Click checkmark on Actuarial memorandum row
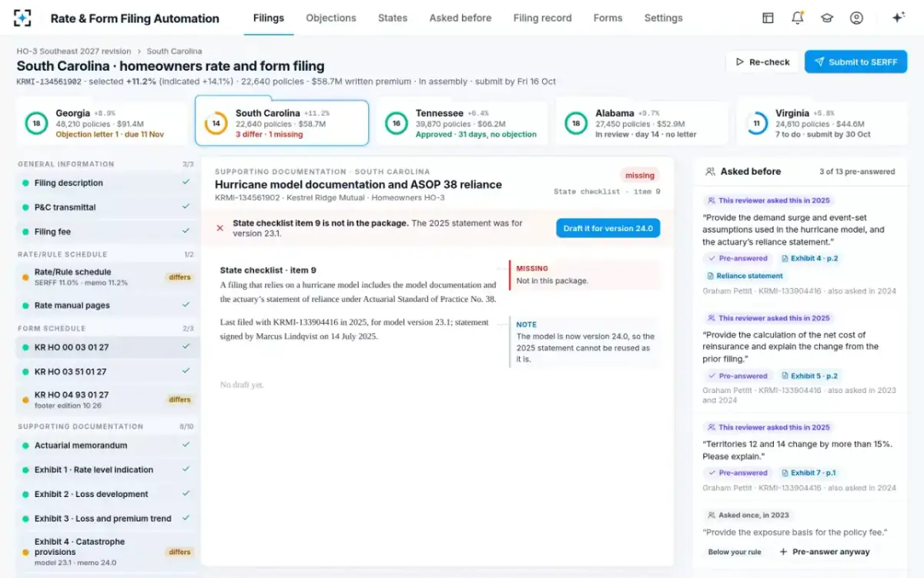The image size is (924, 578). coord(186,445)
